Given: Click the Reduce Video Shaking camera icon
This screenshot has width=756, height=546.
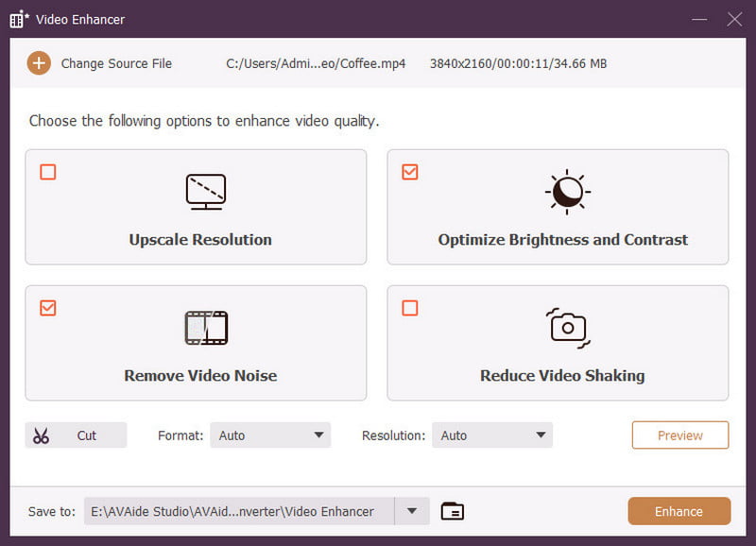Looking at the screenshot, I should (567, 328).
